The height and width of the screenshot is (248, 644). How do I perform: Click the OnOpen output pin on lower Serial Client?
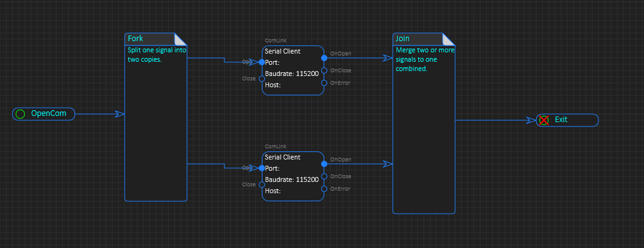coord(324,164)
